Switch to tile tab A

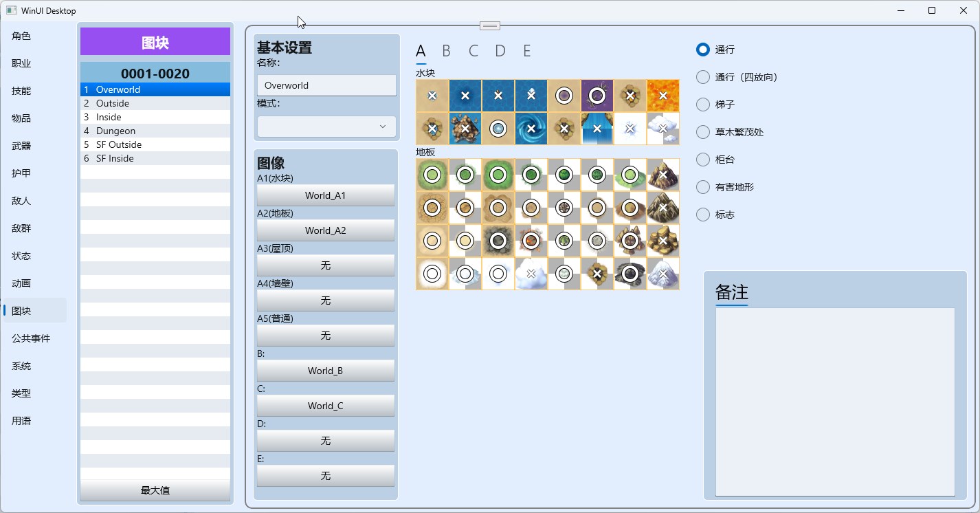421,51
